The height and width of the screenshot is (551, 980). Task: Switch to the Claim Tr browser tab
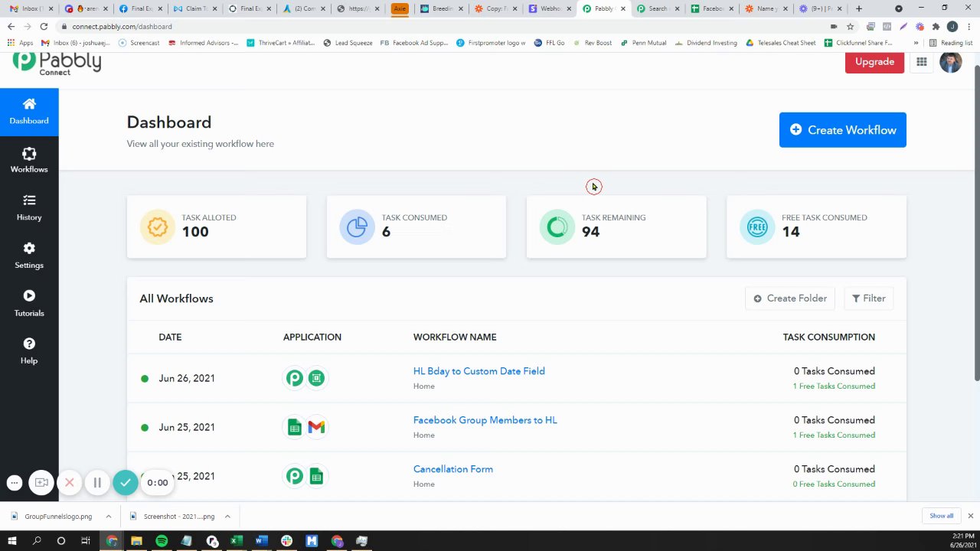tap(194, 8)
